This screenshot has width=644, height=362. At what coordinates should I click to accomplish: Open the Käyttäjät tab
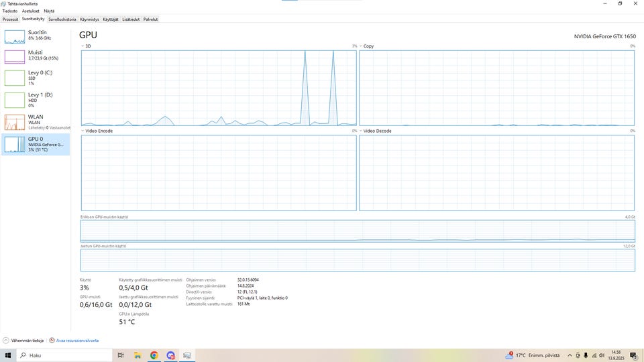[x=111, y=19]
